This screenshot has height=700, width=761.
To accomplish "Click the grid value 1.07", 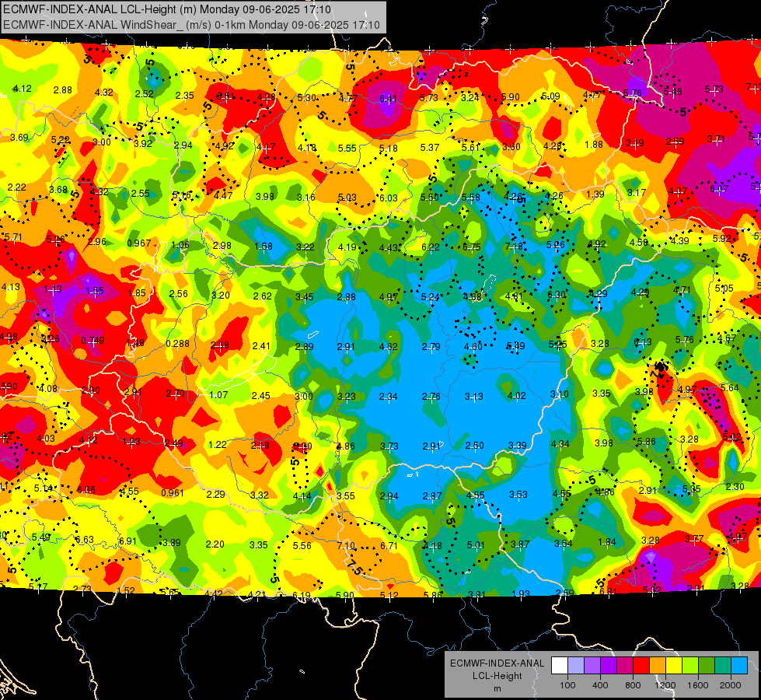I will click(x=218, y=394).
